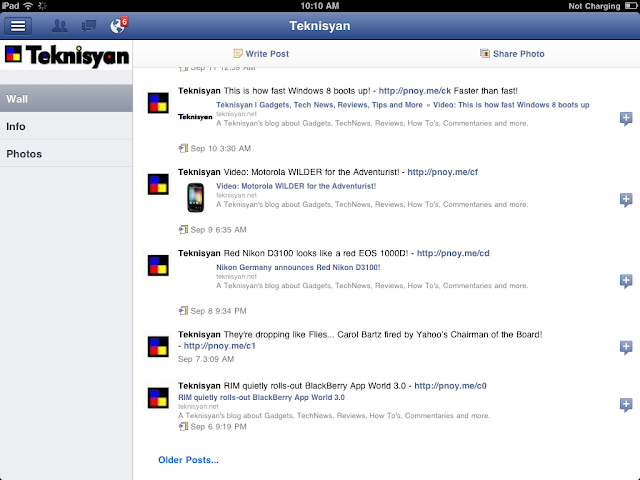640x480 pixels.
Task: Open http://pnoy.me/cd link
Action: [453, 253]
